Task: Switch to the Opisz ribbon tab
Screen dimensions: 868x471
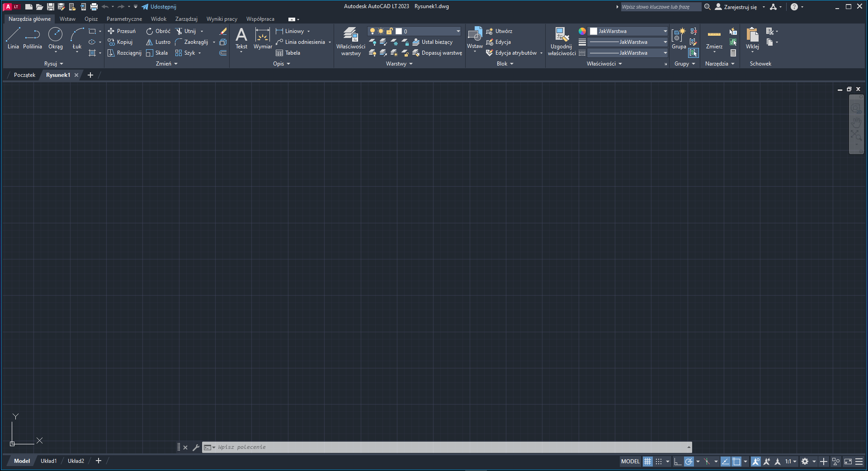Action: [x=91, y=19]
